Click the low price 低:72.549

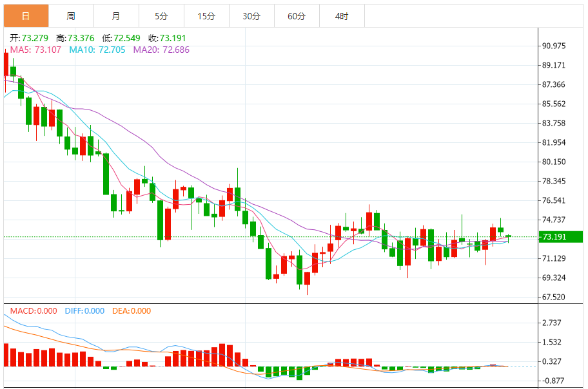click(121, 38)
